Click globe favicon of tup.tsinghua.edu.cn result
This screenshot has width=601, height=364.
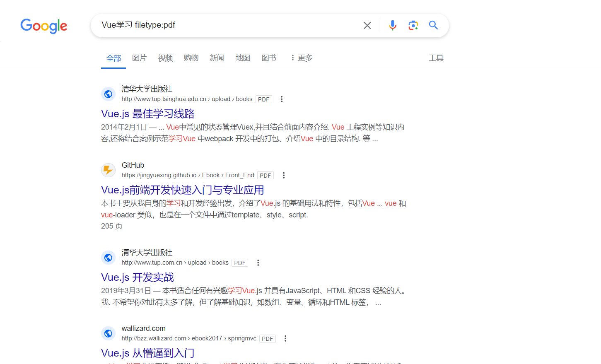[x=108, y=94]
